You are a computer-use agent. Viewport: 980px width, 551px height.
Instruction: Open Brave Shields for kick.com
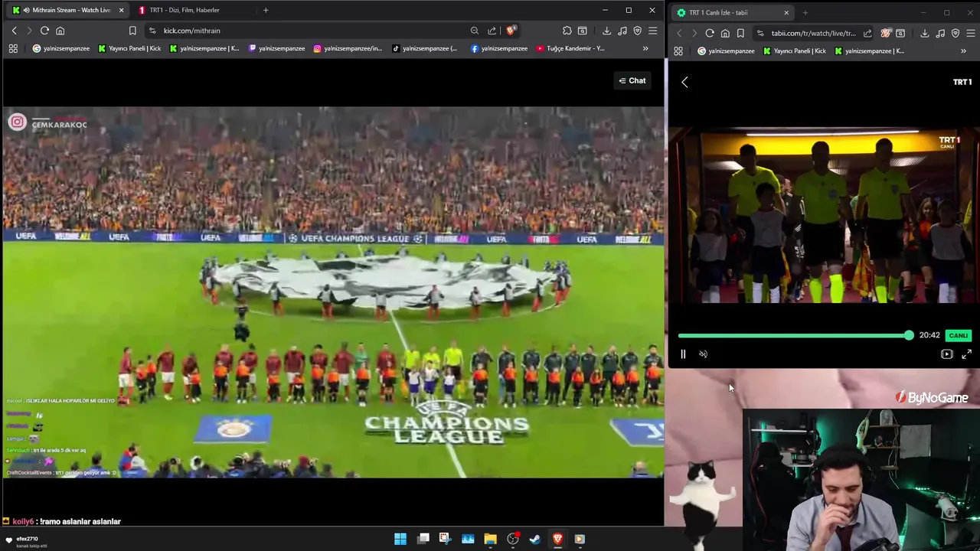[511, 31]
